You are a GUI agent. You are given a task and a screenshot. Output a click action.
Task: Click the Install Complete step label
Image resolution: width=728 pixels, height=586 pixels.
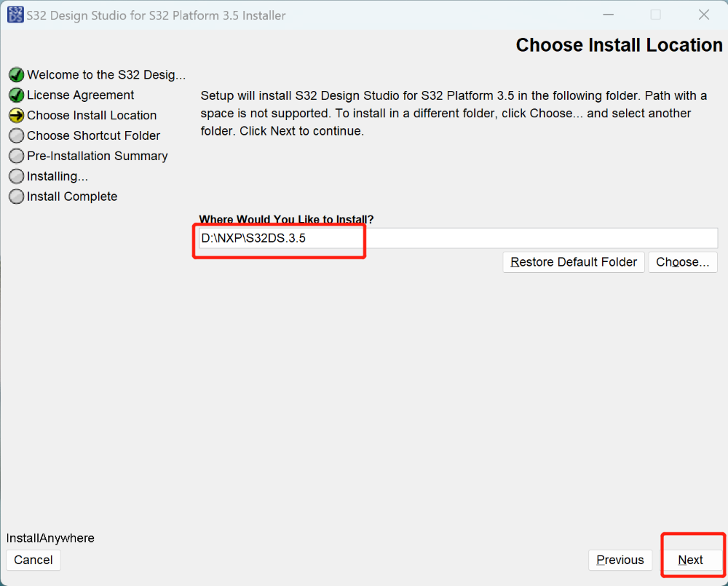[72, 197]
